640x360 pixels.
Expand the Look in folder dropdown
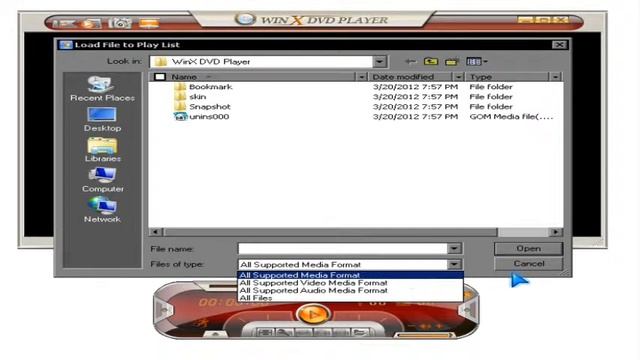380,62
